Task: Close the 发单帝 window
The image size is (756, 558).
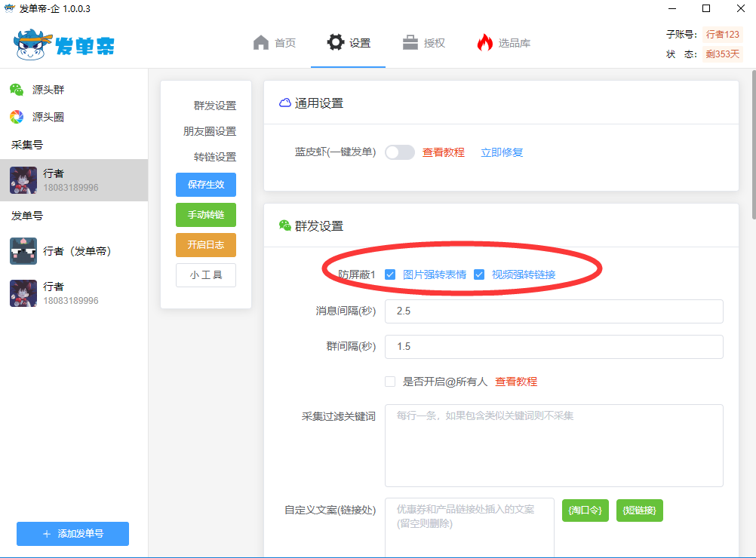Action: pos(741,9)
